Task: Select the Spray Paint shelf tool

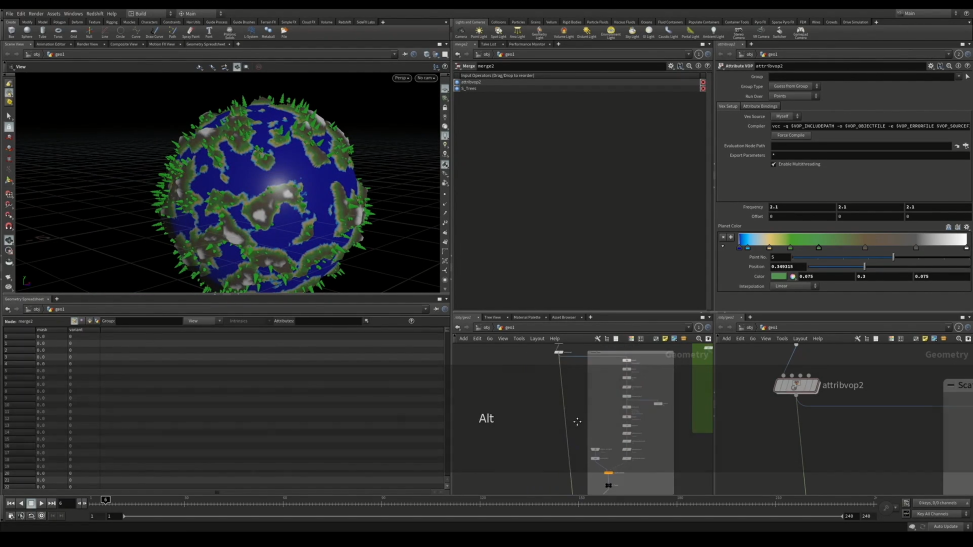Action: coord(191,32)
